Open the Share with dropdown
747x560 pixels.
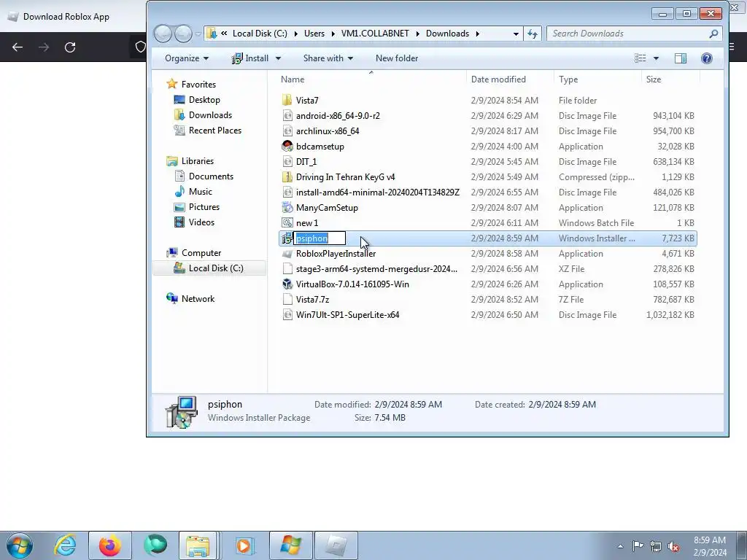coord(328,58)
